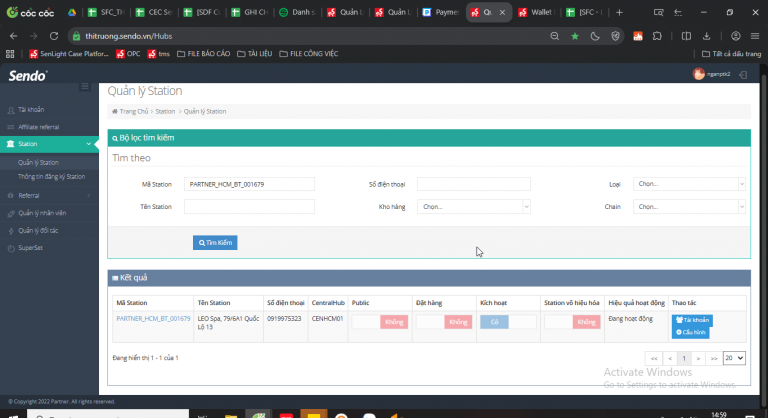Select Thông tin đăng ký Station submenu

coord(51,176)
